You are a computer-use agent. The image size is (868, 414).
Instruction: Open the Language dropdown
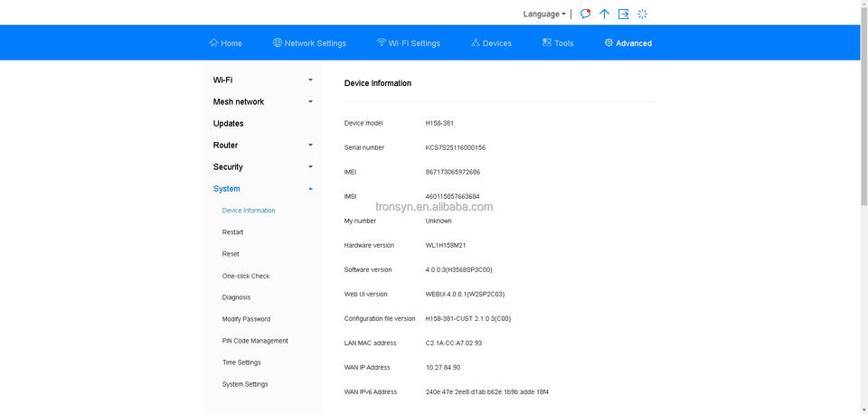544,14
